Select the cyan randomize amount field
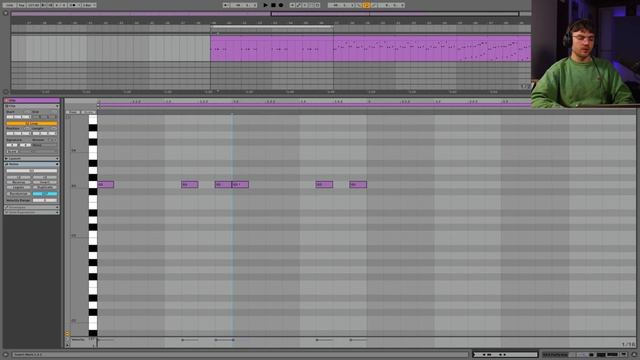The image size is (640, 360). (x=45, y=193)
